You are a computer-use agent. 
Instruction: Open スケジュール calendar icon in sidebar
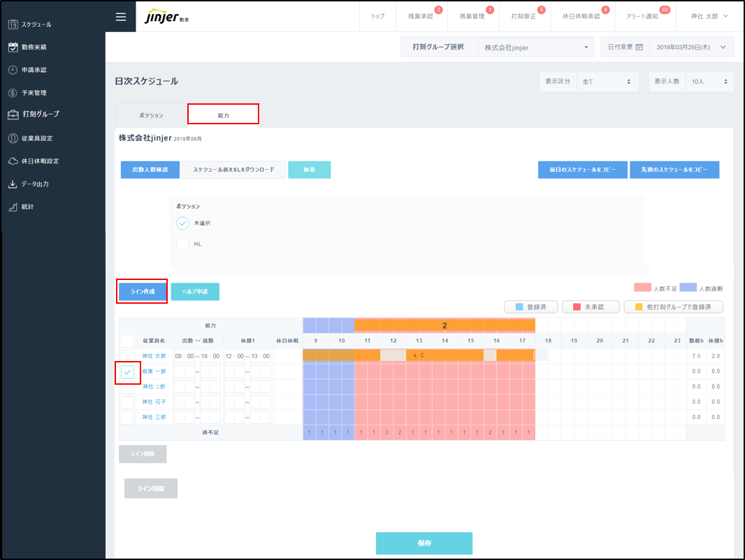(x=13, y=24)
